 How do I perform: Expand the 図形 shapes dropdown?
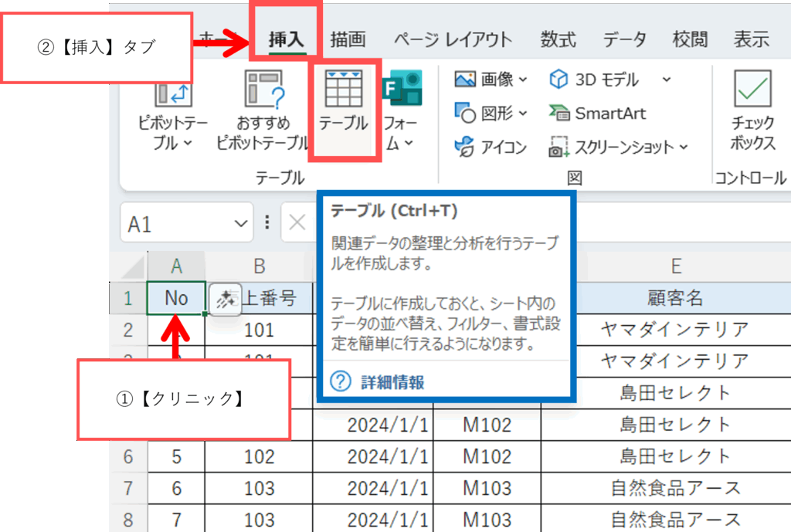523,114
